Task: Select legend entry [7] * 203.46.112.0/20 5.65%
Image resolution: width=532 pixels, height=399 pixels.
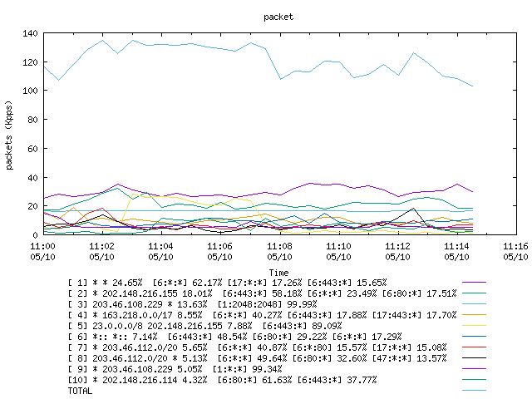Action: click(x=257, y=347)
